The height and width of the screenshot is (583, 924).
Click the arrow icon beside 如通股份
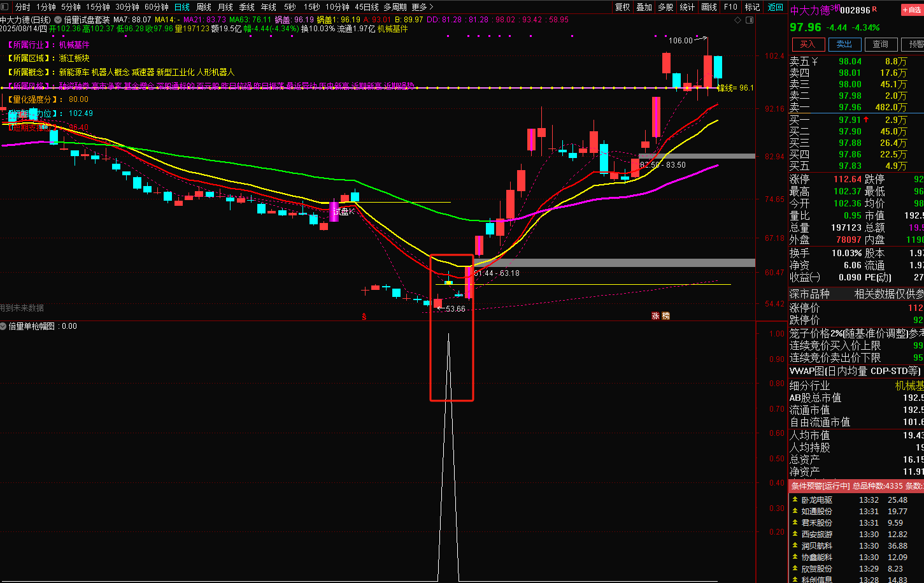click(x=794, y=512)
